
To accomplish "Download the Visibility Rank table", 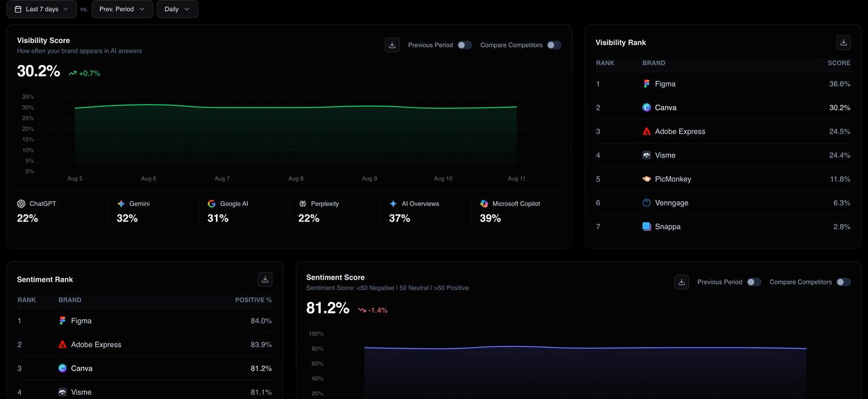I will [x=844, y=42].
